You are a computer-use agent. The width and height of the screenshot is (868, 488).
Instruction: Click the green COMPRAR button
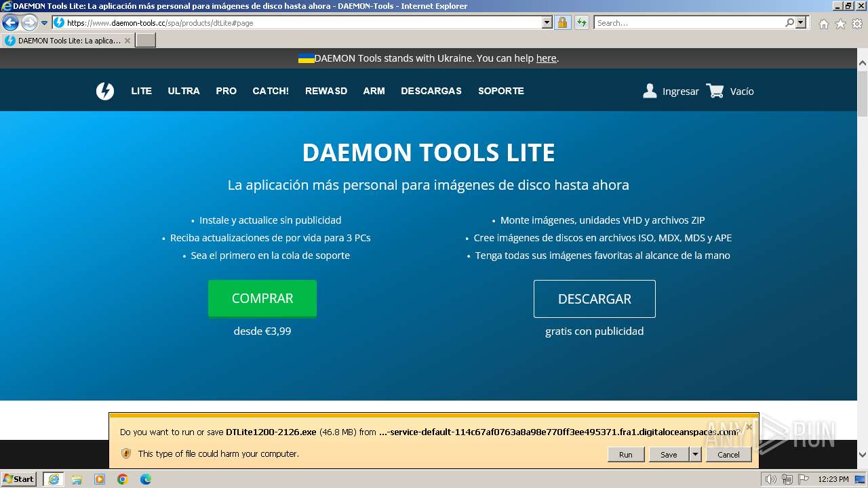[262, 298]
